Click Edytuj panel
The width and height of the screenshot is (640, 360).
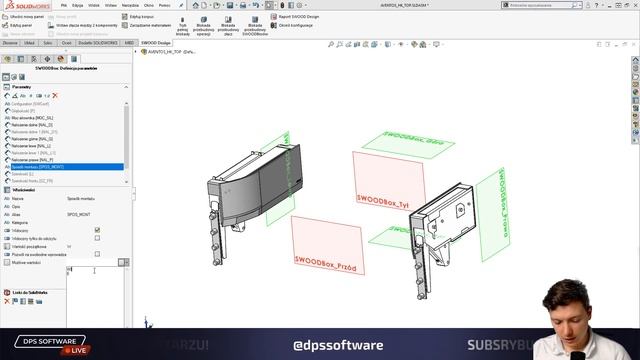pos(17,25)
